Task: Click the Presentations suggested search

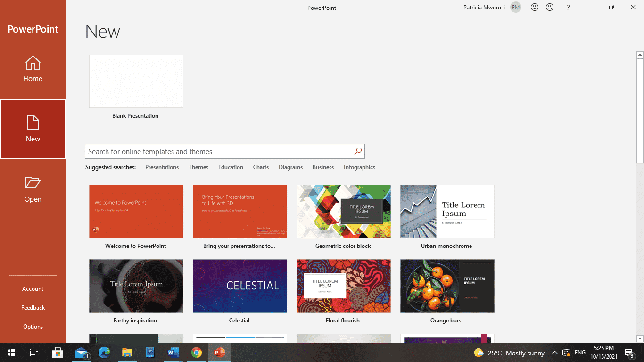Action: pos(162,167)
